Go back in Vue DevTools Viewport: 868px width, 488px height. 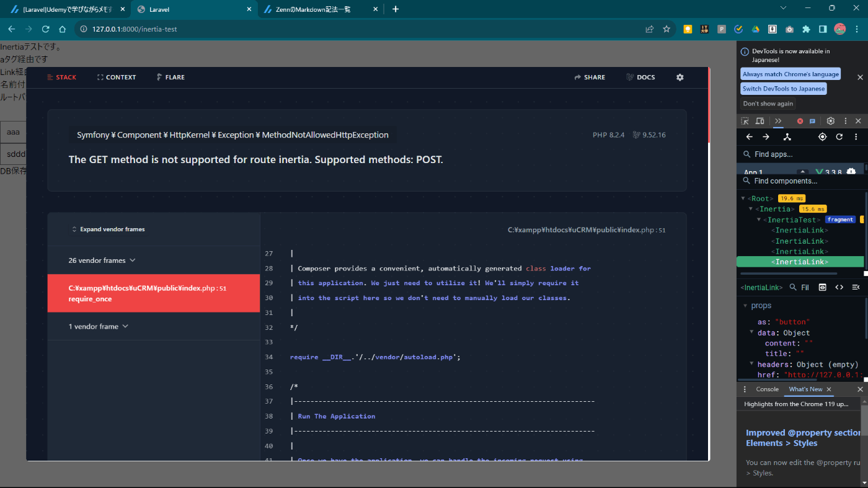click(749, 137)
